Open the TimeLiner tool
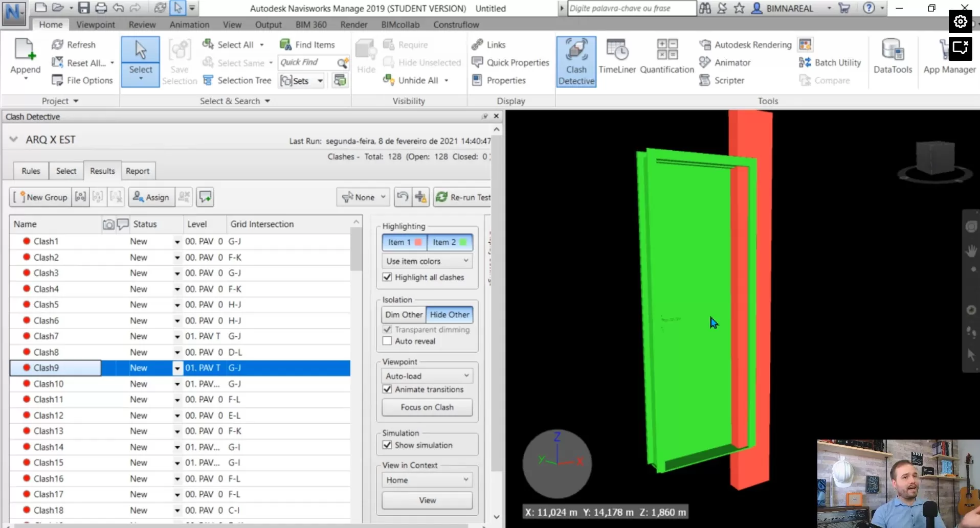This screenshot has height=528, width=980. coord(617,56)
